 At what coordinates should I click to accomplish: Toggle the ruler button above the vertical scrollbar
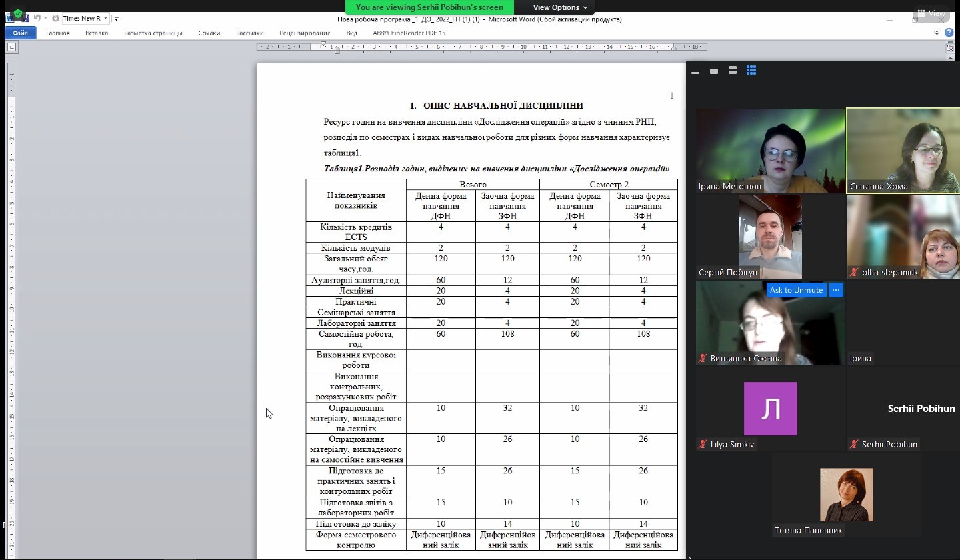coord(950,48)
